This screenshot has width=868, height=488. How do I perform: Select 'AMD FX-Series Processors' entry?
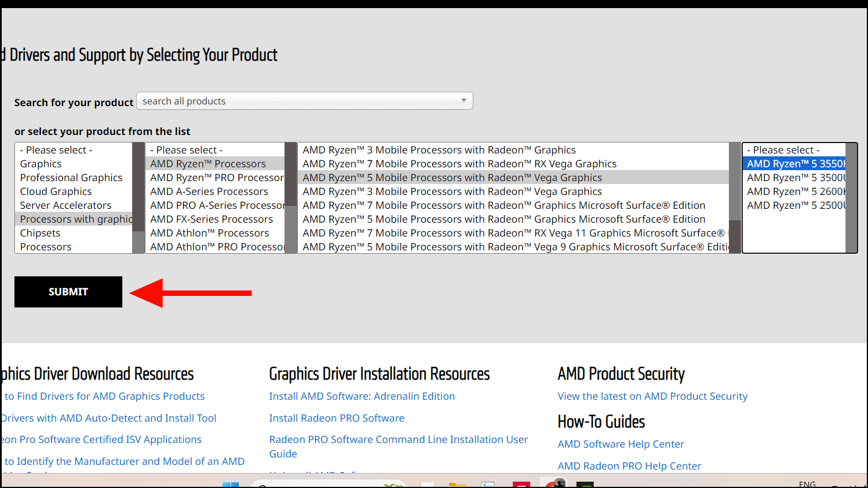coord(215,219)
